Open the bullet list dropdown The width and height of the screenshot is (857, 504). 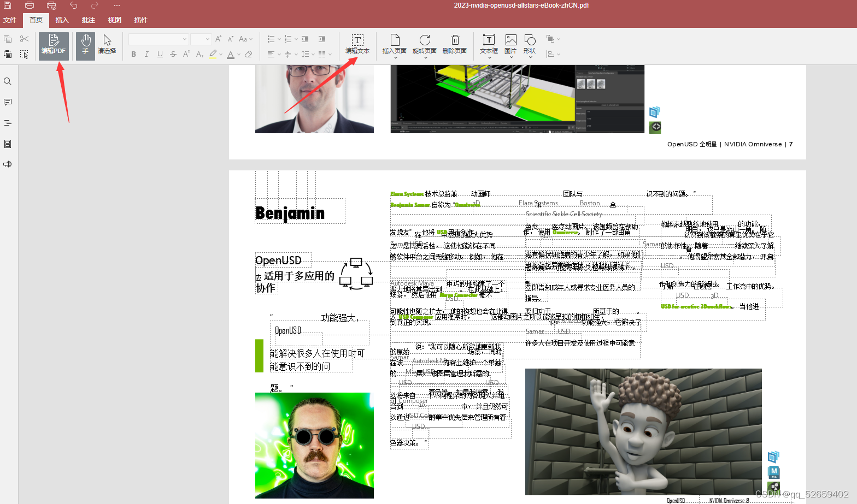(x=274, y=39)
